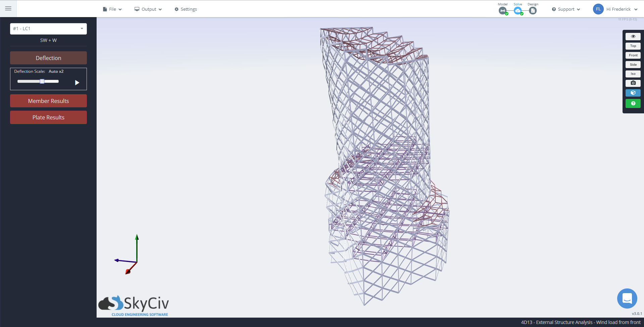Show Member Results
The image size is (644, 327).
point(48,101)
